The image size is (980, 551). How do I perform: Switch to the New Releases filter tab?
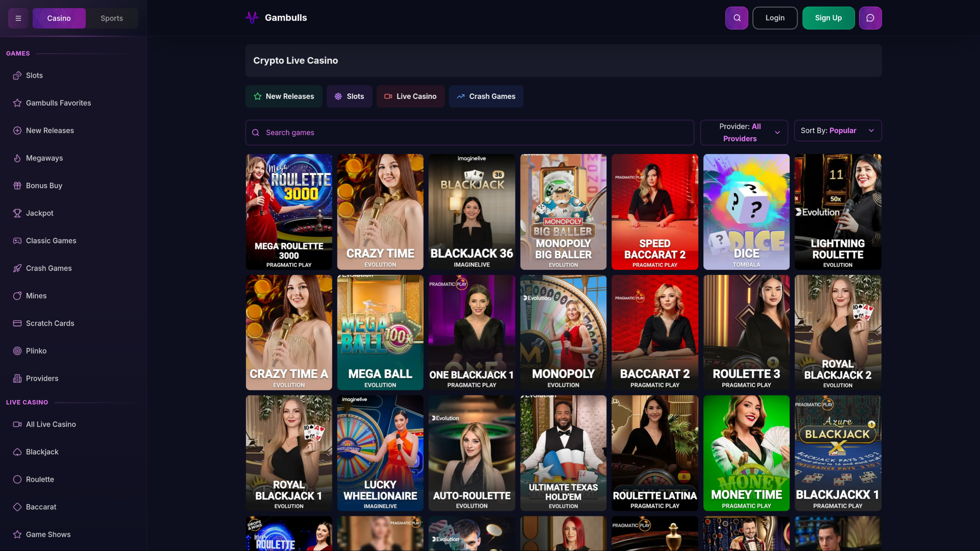tap(284, 96)
